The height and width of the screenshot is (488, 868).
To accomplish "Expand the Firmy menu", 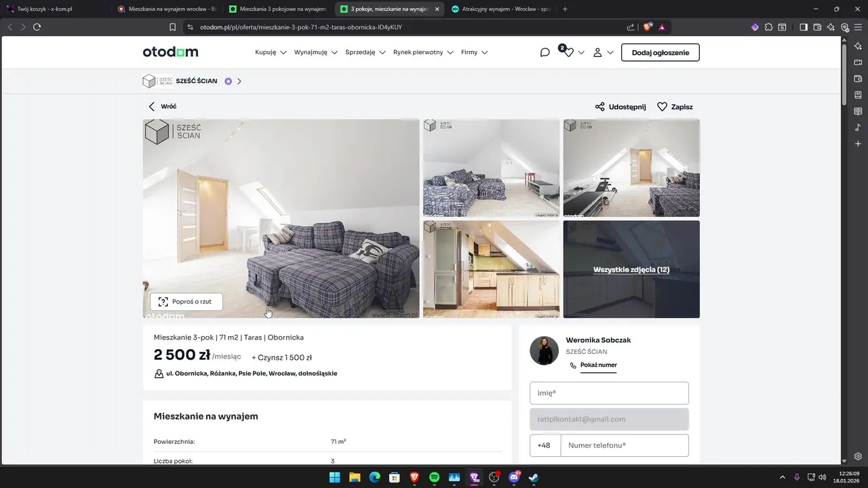I will coord(474,52).
